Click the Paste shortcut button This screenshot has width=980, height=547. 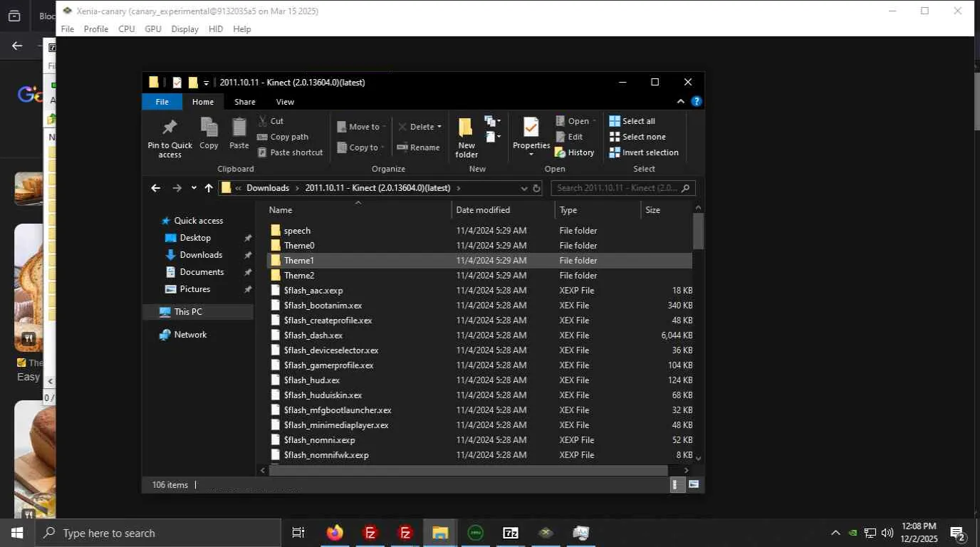point(290,152)
